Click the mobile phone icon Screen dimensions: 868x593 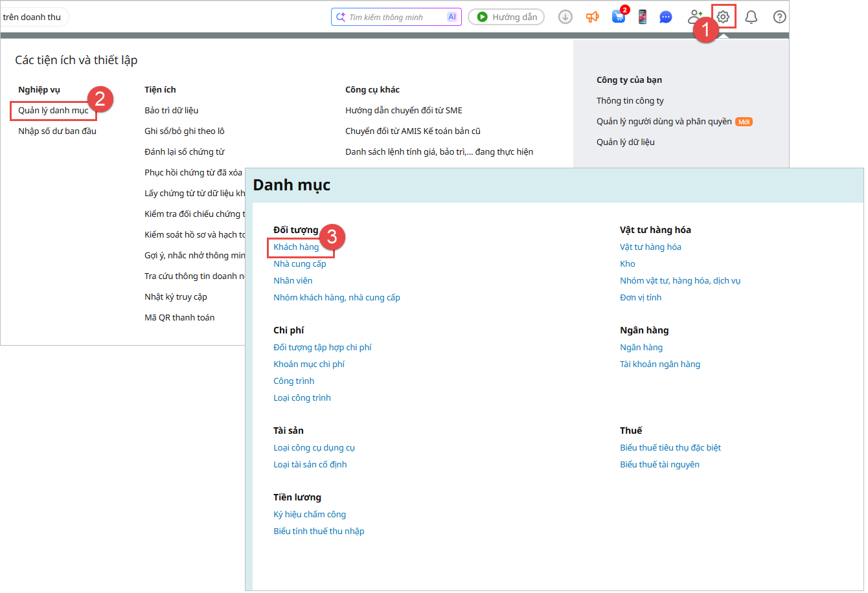click(x=642, y=17)
